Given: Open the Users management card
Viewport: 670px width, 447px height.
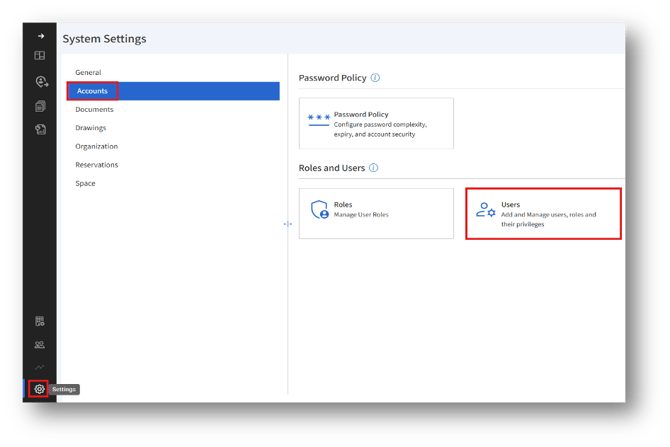Looking at the screenshot, I should point(544,212).
